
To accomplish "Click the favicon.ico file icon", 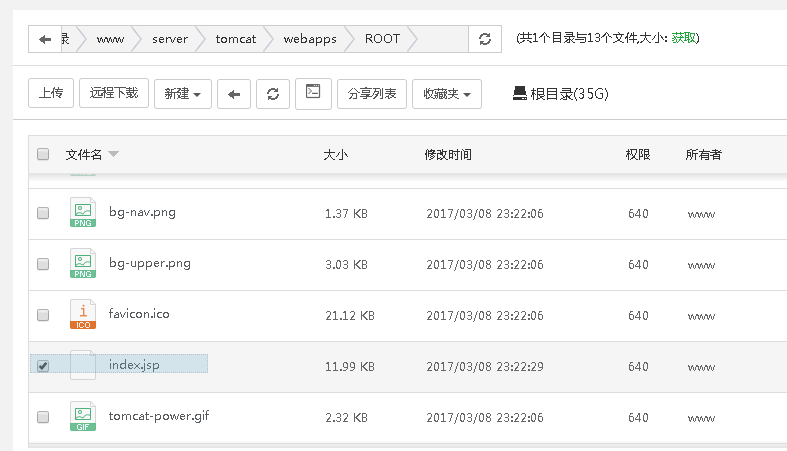I will pos(82,314).
